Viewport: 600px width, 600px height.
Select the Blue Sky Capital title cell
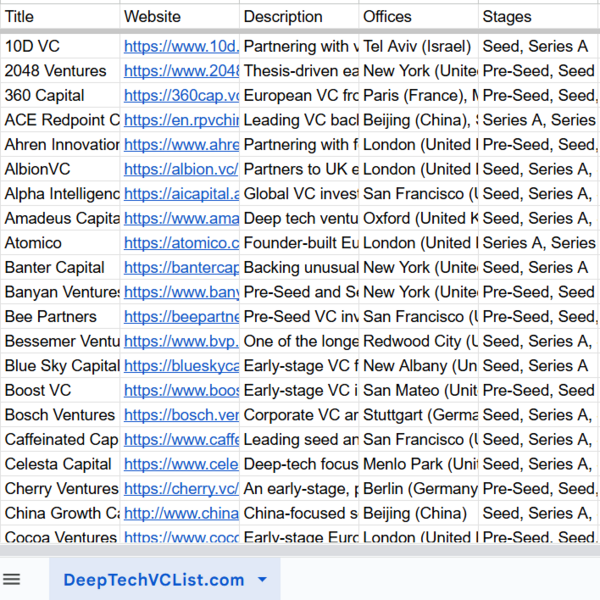coord(60,365)
